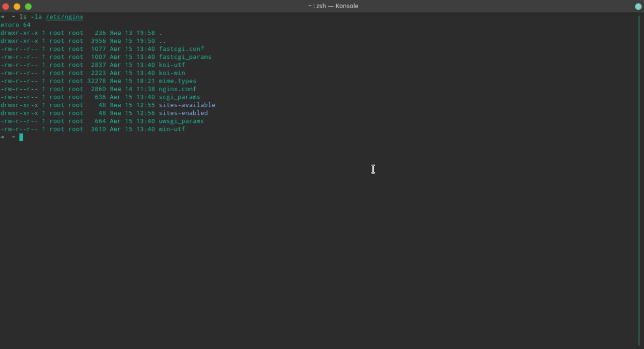Minimize Konsole using the yellow button
The height and width of the screenshot is (349, 644).
pos(17,7)
